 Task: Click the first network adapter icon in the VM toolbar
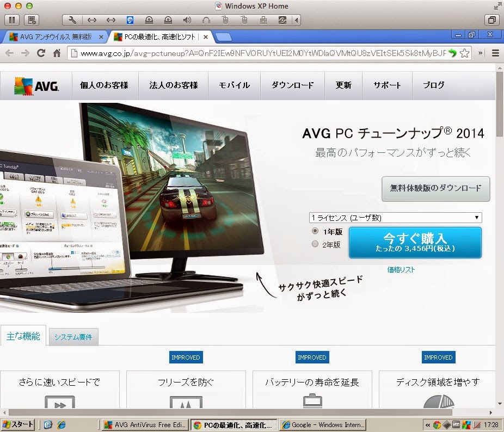pyautogui.click(x=92, y=20)
